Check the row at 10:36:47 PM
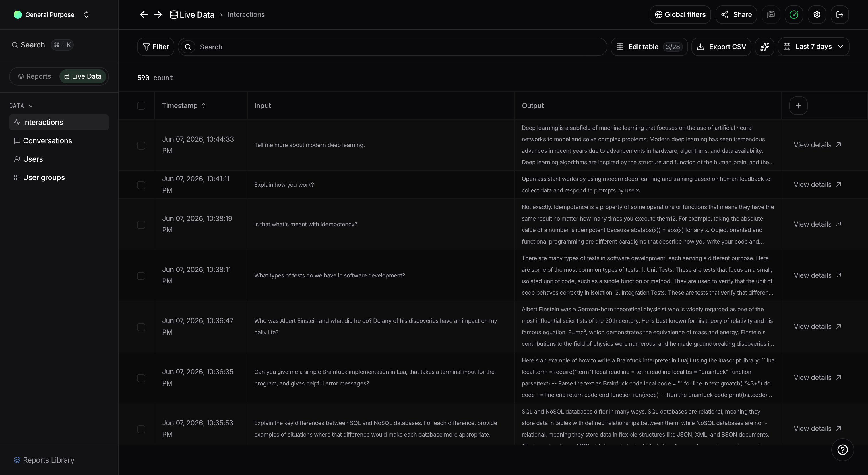Screen dimensions: 868x475 pyautogui.click(x=141, y=327)
